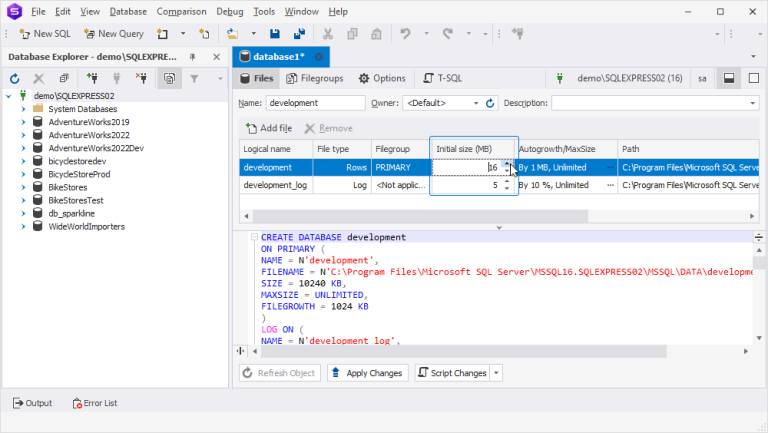Expand the System Databases folder
The height and width of the screenshot is (433, 768).
click(x=23, y=108)
